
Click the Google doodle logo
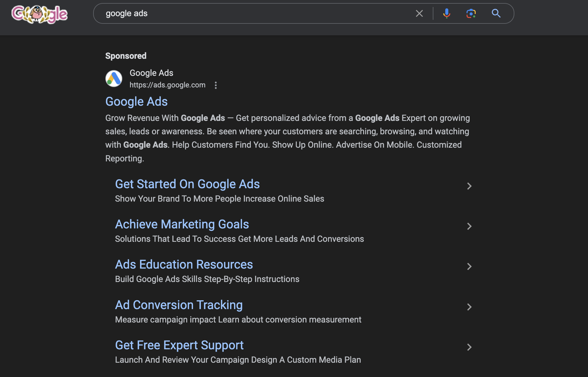[x=39, y=13]
